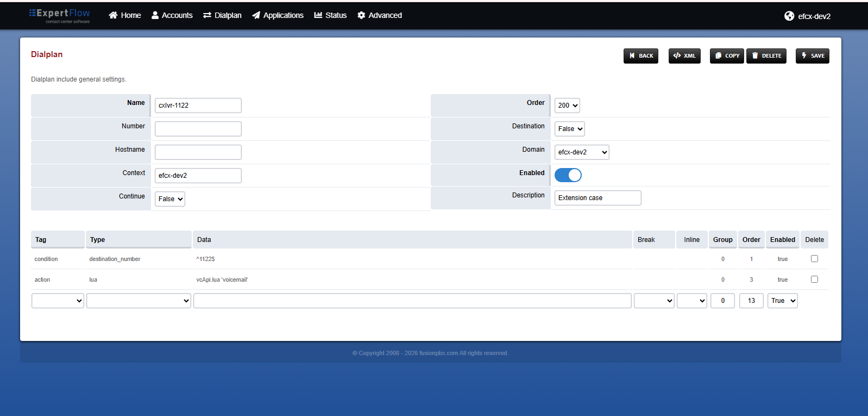Check Delete box for condition row

pyautogui.click(x=814, y=259)
